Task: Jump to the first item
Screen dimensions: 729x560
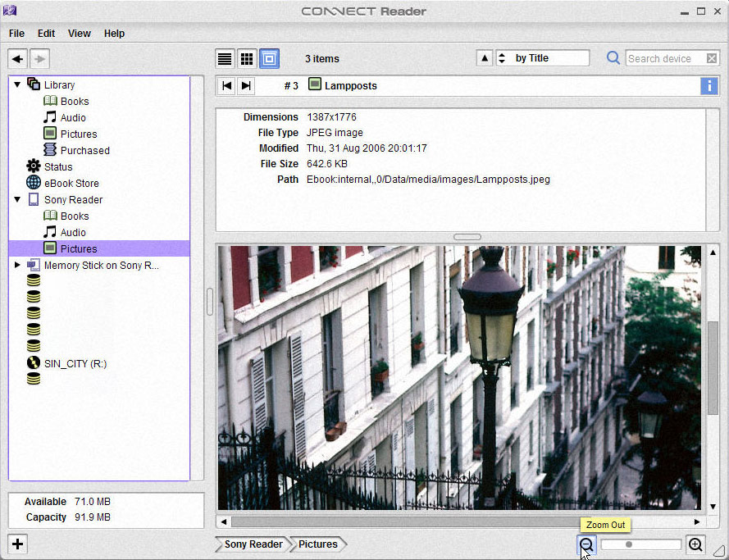Action: click(x=226, y=85)
